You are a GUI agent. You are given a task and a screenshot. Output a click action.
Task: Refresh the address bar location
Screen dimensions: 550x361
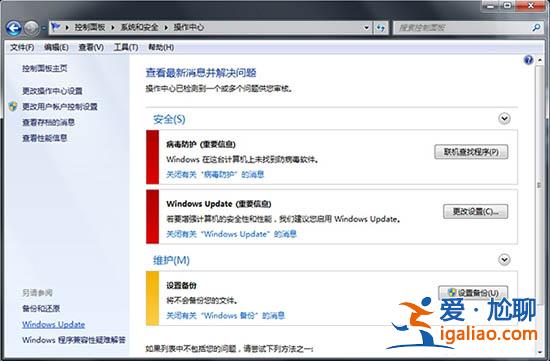[x=381, y=28]
